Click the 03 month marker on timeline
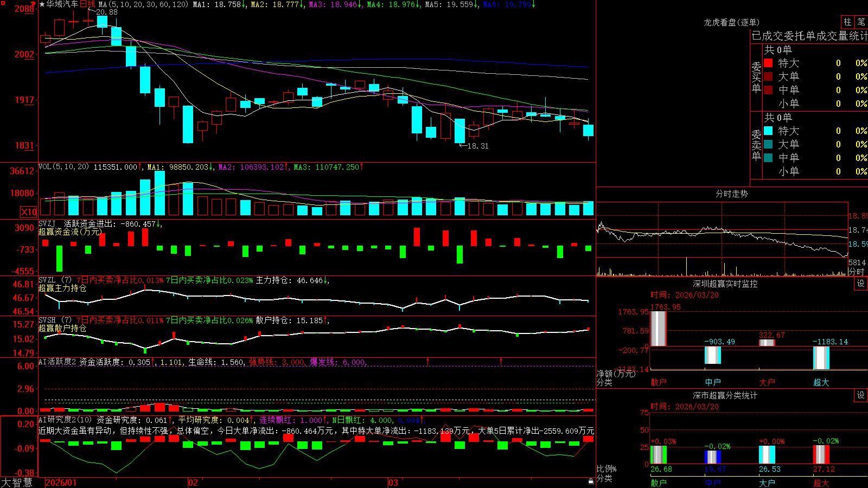The image size is (868, 488). (x=393, y=483)
